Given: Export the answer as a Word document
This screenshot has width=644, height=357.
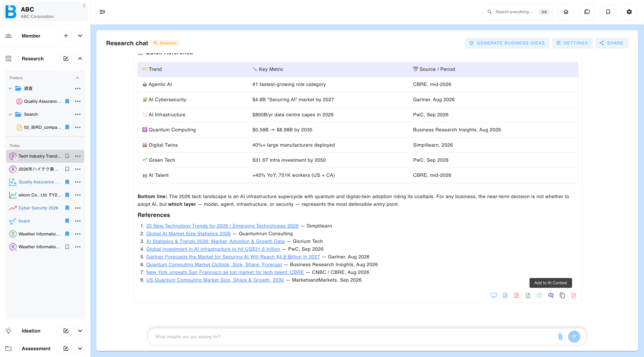Looking at the screenshot, I should (x=505, y=295).
